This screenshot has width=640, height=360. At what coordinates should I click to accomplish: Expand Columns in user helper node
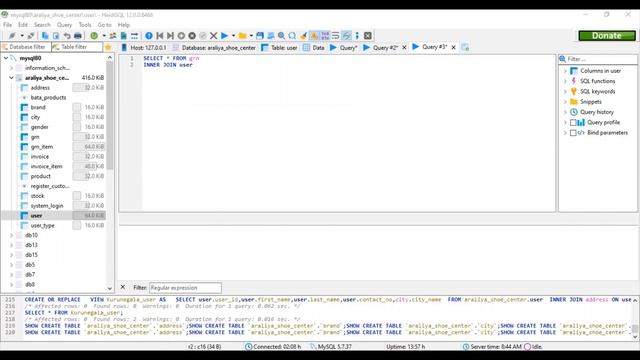point(565,71)
